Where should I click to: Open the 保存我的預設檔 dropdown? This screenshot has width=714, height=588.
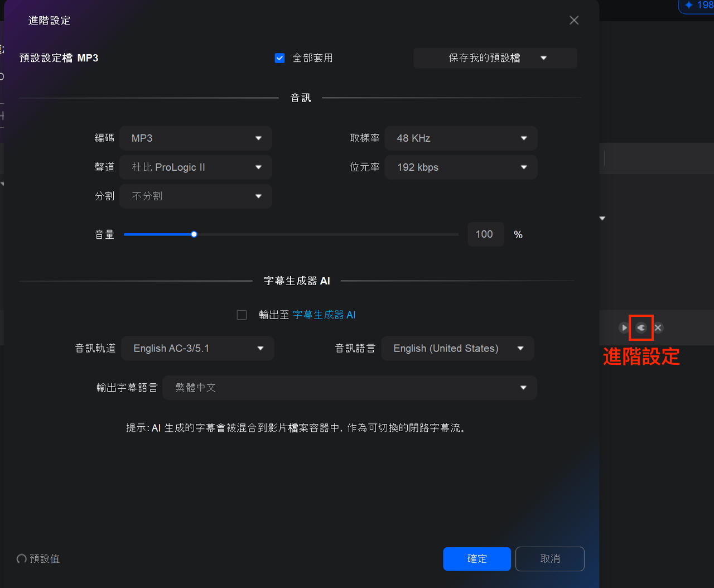point(495,58)
